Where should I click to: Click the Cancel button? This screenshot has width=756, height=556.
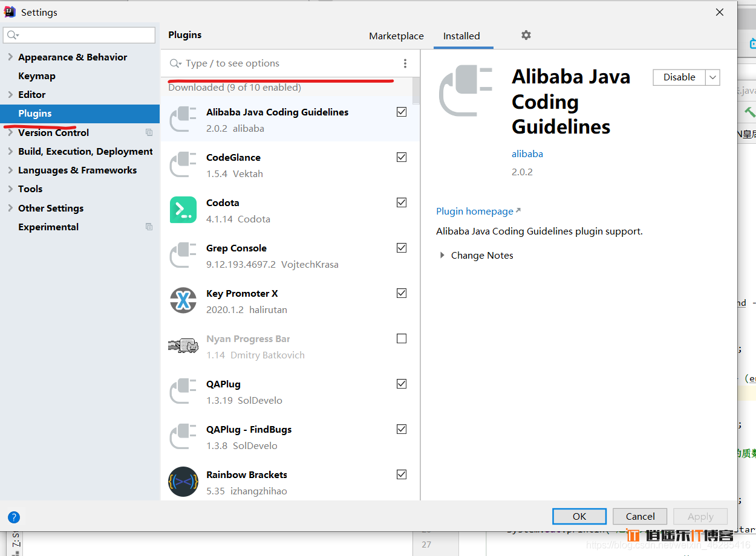tap(640, 516)
